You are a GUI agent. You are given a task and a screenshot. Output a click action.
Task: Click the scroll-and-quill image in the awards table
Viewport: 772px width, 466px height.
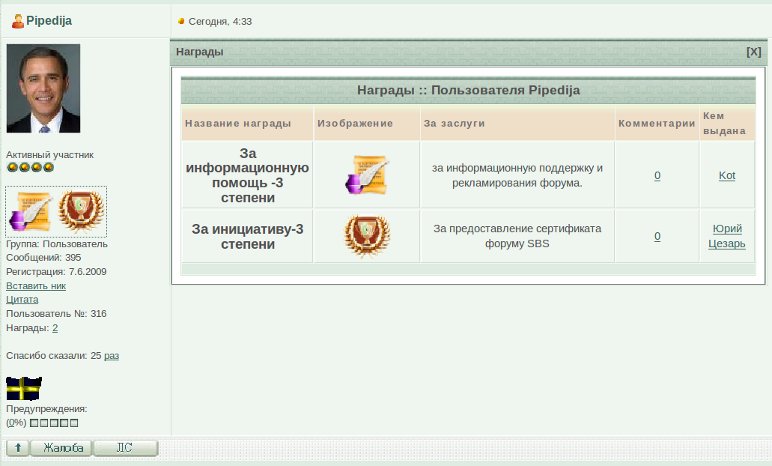click(x=366, y=175)
